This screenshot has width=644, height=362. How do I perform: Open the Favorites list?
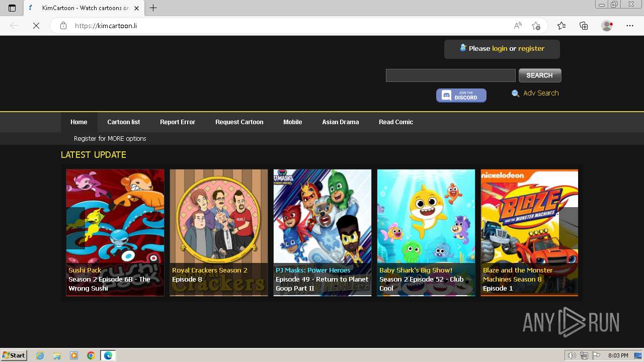coord(561,26)
